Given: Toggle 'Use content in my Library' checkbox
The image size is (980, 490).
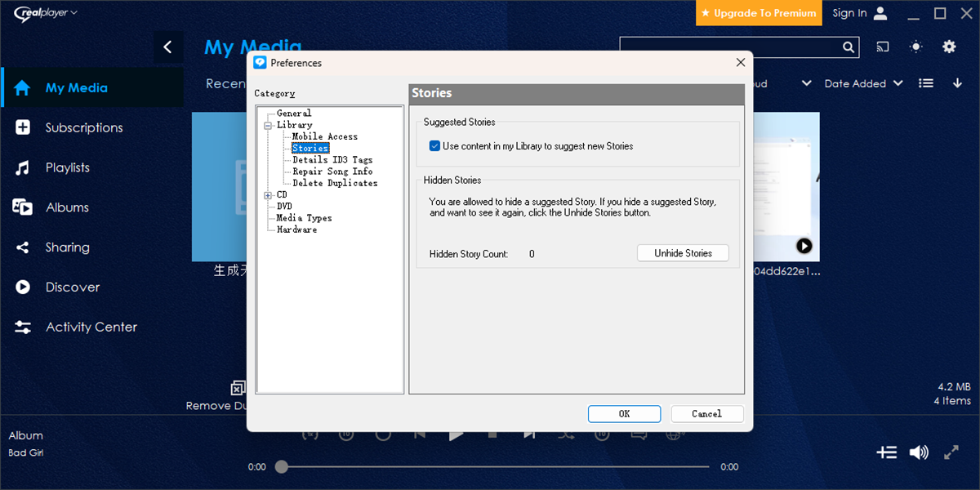Looking at the screenshot, I should [x=434, y=145].
